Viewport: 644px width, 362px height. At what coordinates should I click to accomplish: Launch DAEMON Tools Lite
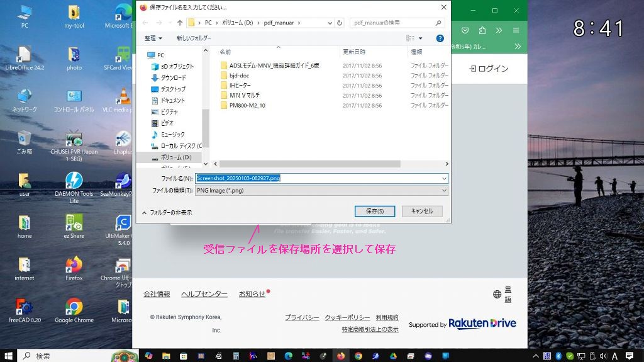pyautogui.click(x=74, y=188)
